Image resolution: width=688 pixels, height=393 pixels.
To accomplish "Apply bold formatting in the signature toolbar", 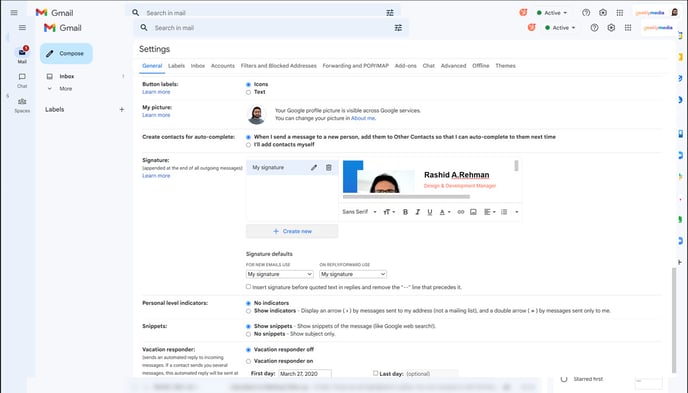I will click(405, 212).
